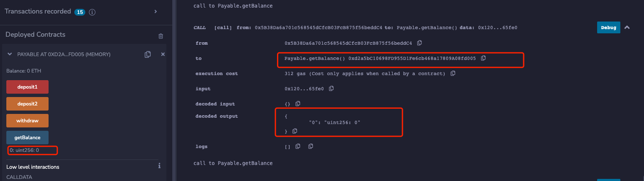Copy the from address value
The image size is (644, 181).
[x=419, y=43]
